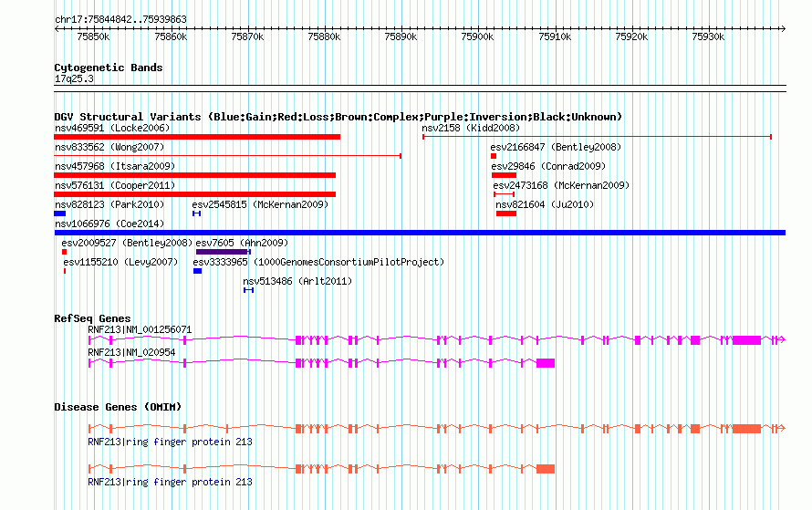Click the nsv833562 (Wong2007) variant label
Screen dimensions: 812x510
(109, 147)
